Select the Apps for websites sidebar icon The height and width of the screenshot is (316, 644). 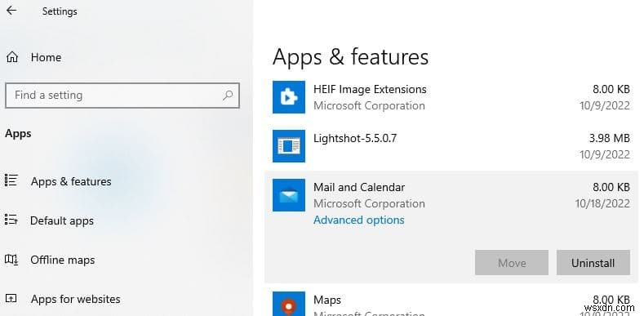tap(11, 299)
